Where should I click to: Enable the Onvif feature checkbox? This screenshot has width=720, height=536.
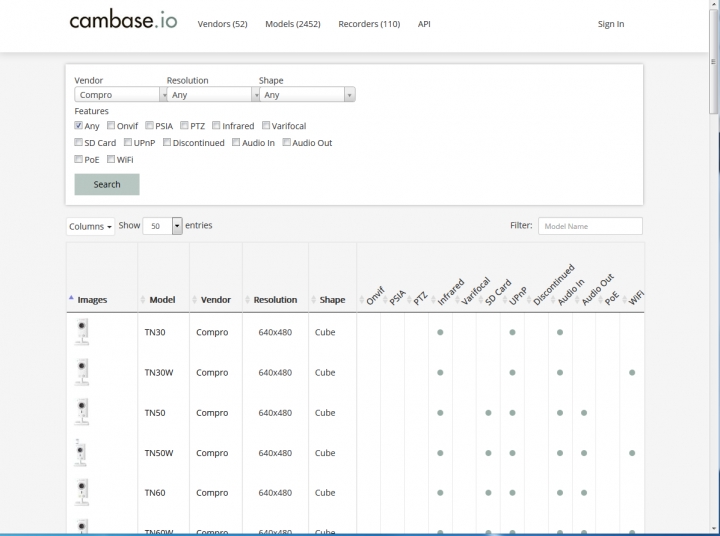(x=111, y=125)
